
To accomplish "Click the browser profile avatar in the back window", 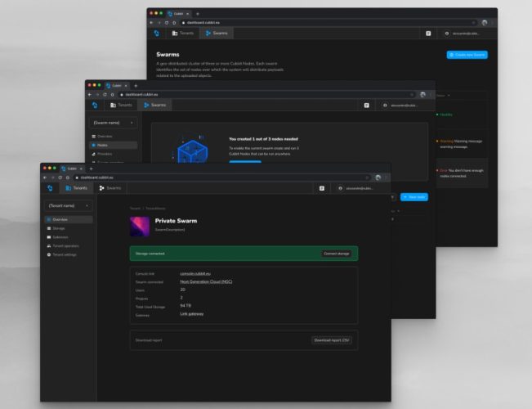I will [485, 23].
